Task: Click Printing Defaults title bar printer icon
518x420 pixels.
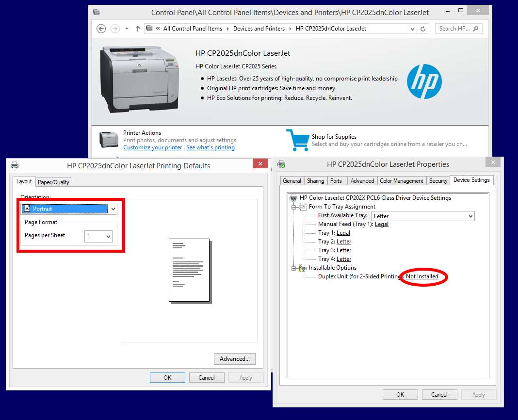Action: point(15,165)
